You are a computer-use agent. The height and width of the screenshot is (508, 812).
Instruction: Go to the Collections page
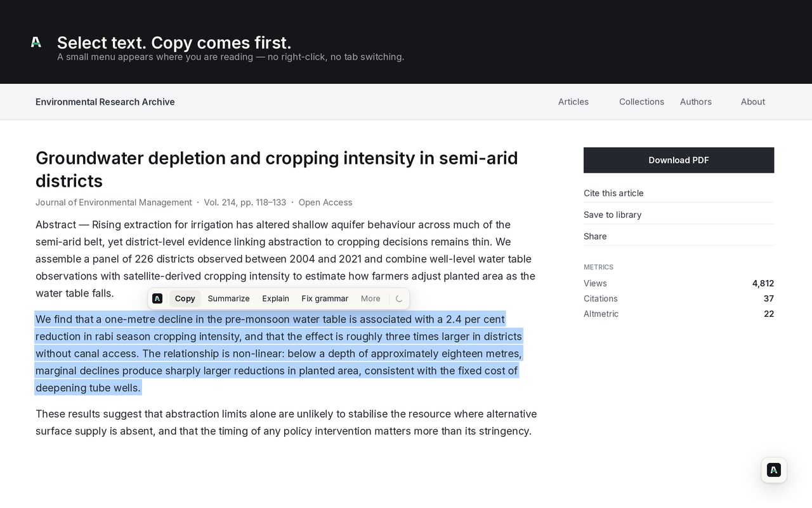(x=641, y=102)
